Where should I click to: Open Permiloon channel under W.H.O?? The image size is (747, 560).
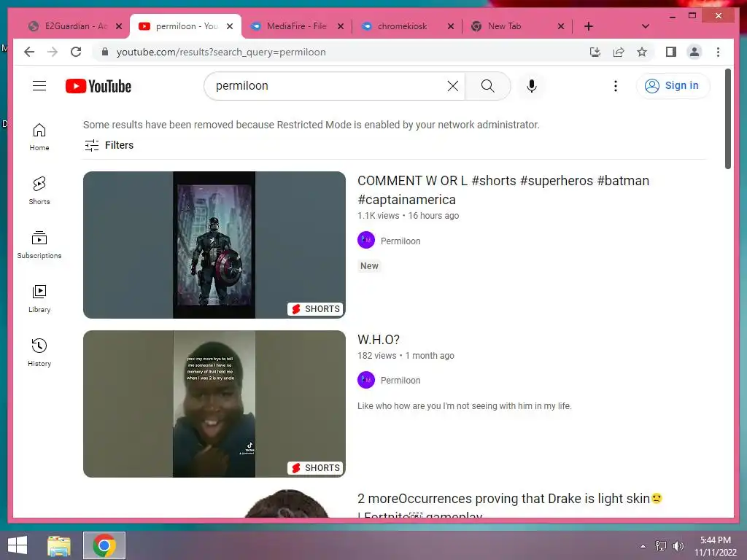pos(400,380)
